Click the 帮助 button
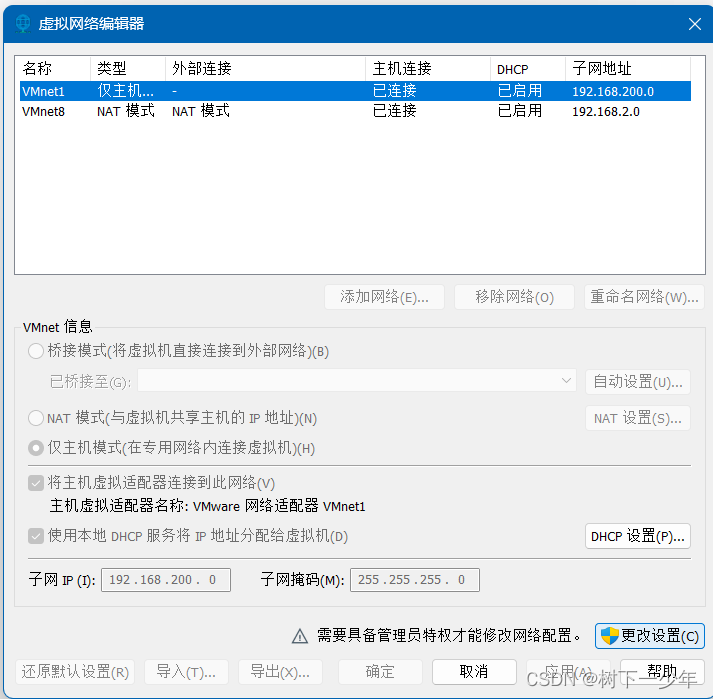713x699 pixels. (x=662, y=672)
